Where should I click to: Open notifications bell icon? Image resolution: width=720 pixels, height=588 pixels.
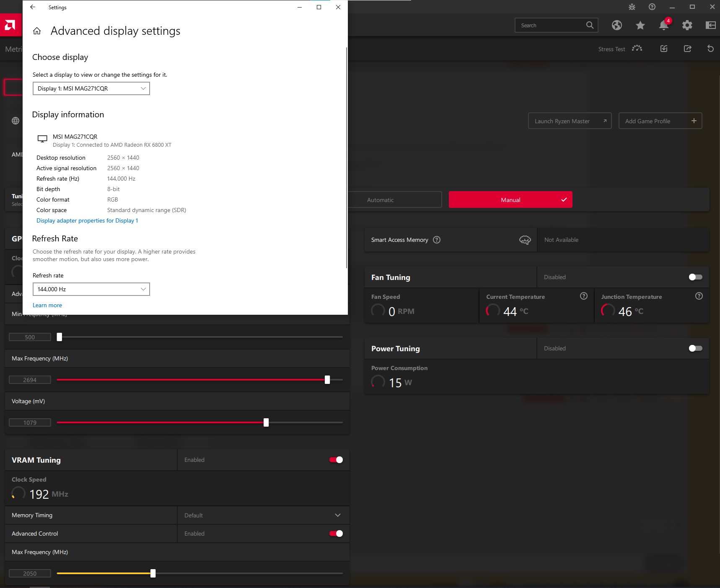click(x=663, y=25)
